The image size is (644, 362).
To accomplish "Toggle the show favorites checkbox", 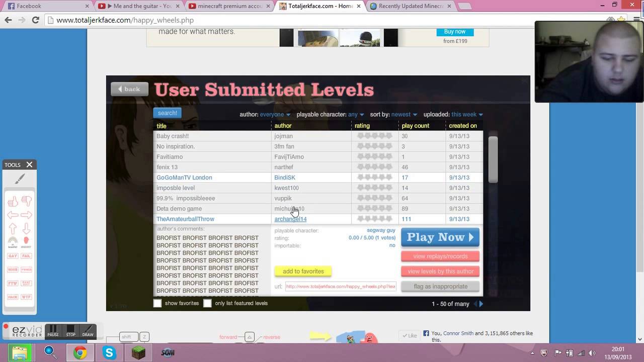I will tap(157, 303).
